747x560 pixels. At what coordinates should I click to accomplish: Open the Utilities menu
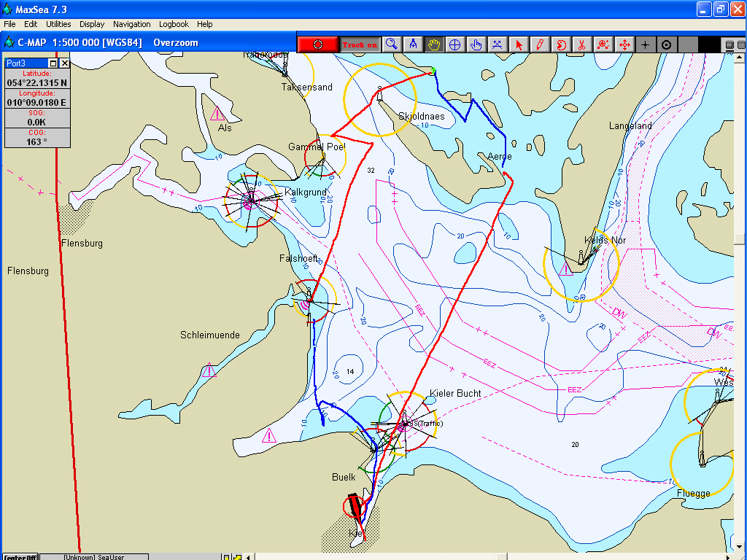pyautogui.click(x=58, y=24)
